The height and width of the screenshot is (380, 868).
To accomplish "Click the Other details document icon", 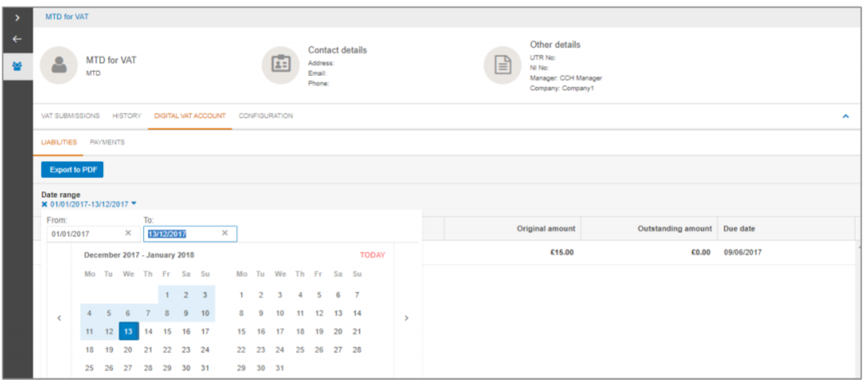I will tap(503, 65).
